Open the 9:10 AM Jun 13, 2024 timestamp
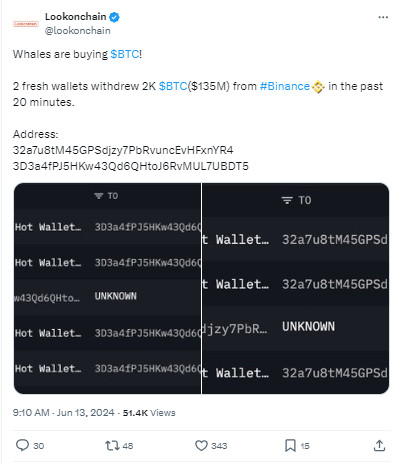The height and width of the screenshot is (464, 399). (63, 413)
